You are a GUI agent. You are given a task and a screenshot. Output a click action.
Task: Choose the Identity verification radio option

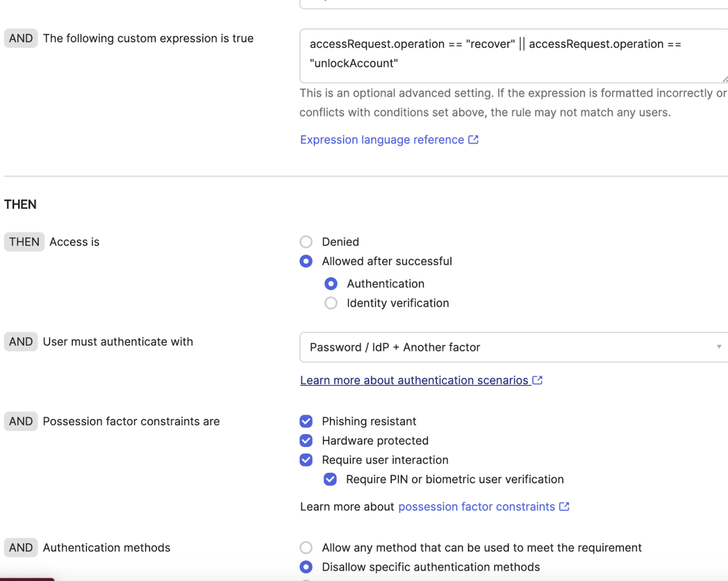point(331,303)
